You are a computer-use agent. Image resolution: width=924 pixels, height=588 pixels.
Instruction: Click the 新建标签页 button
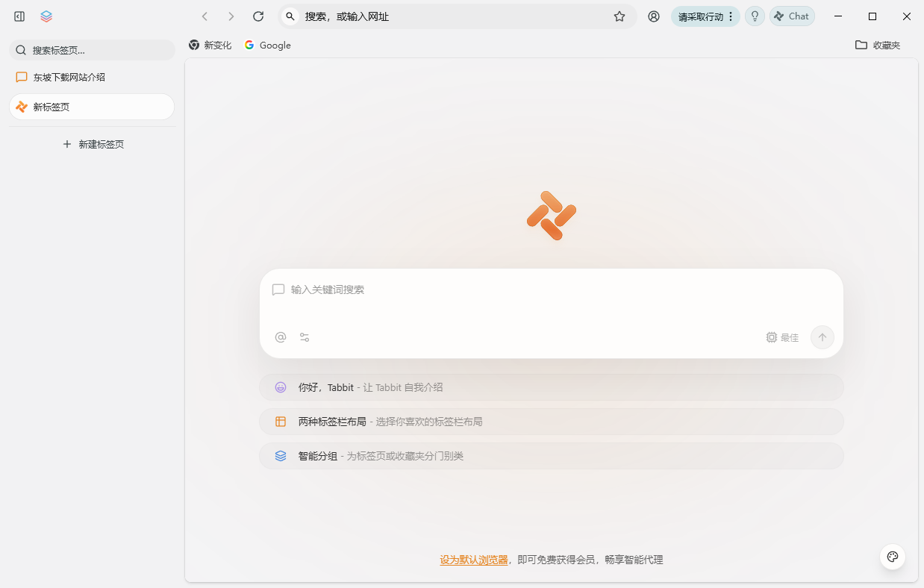93,143
